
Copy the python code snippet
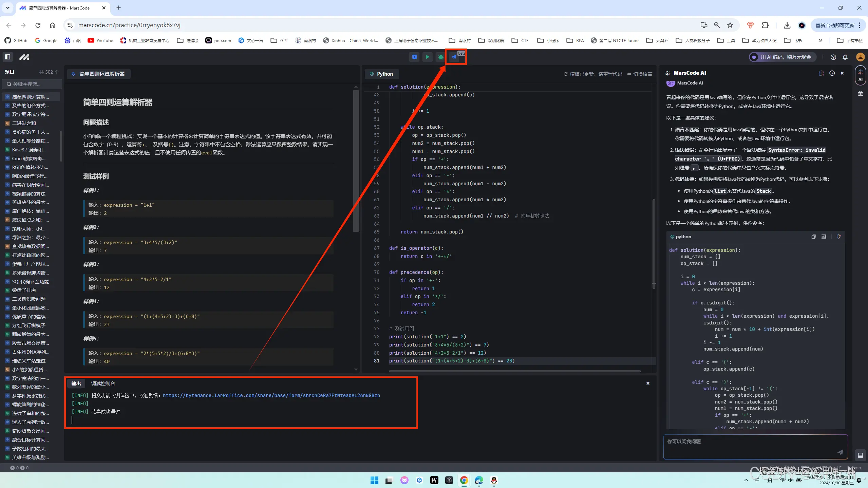(813, 237)
